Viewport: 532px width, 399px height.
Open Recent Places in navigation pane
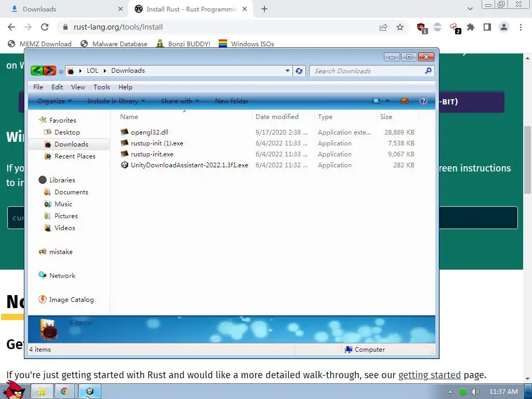pos(75,156)
